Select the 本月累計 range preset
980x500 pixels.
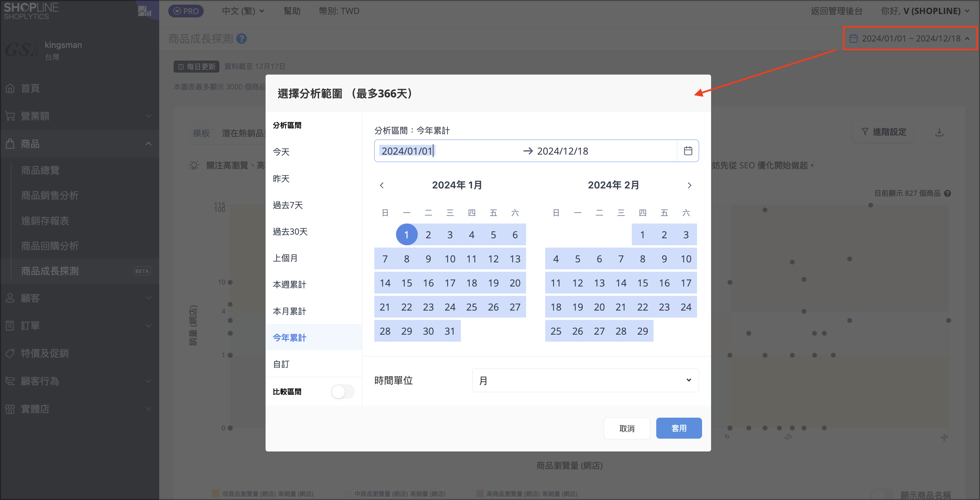coord(313,311)
